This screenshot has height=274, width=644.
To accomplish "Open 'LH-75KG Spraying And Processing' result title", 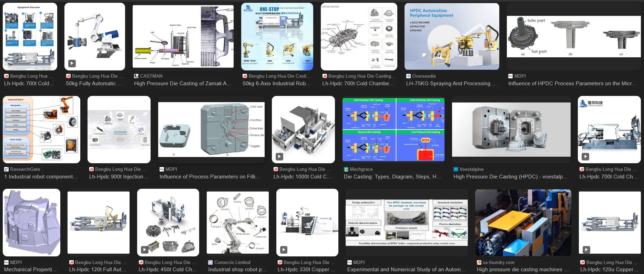I will [451, 84].
